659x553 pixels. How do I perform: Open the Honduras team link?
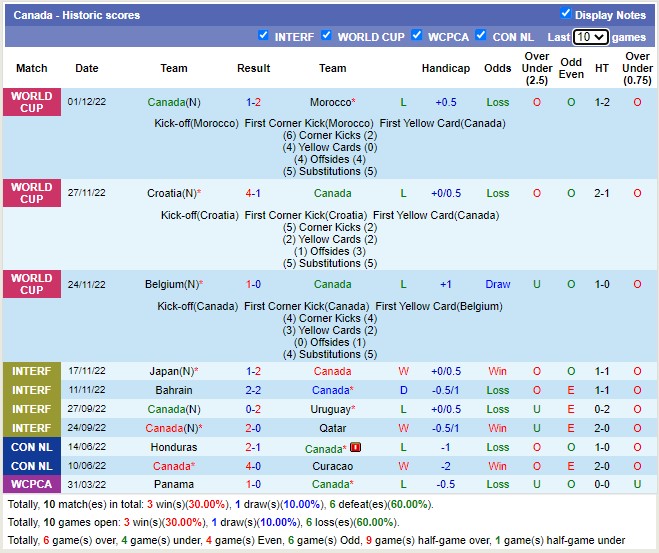pos(174,448)
